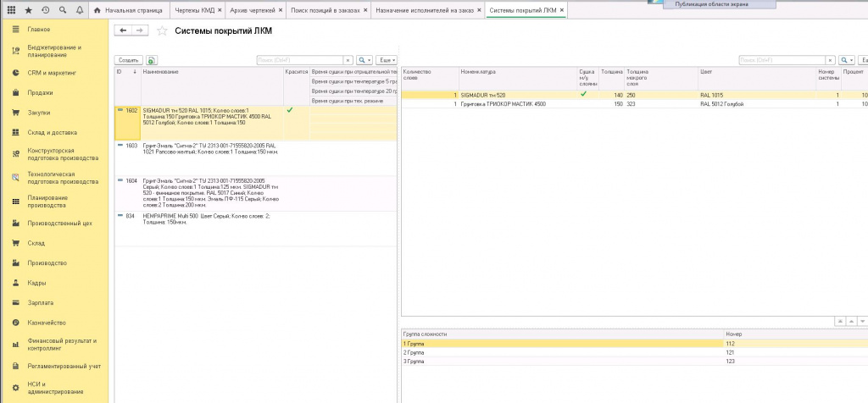This screenshot has height=403, width=868.
Task: Open НСИ и администрирование section
Action: [x=55, y=388]
